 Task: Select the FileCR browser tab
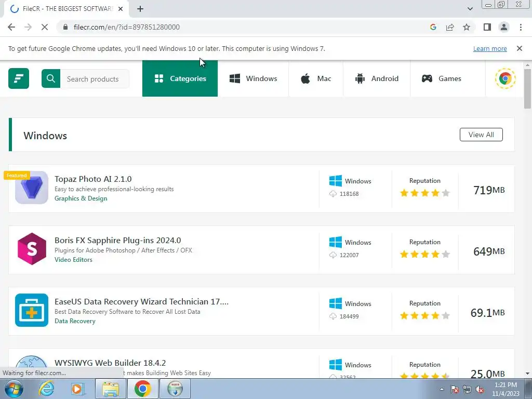tap(66, 9)
